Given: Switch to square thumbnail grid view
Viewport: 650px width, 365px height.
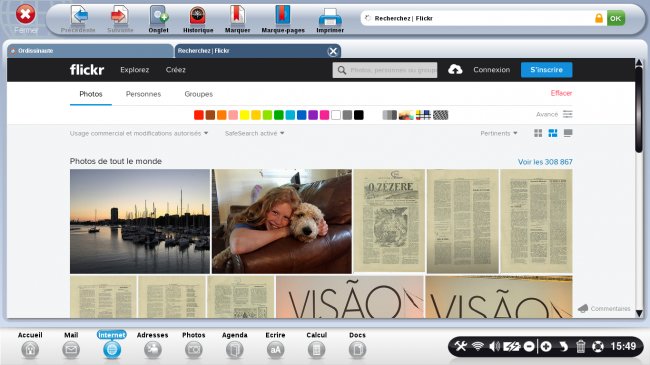Looking at the screenshot, I should click(x=538, y=133).
